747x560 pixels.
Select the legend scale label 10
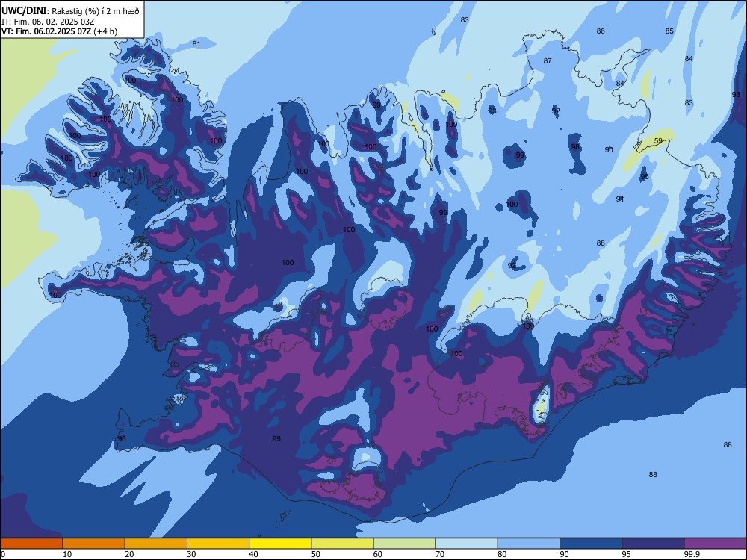[x=67, y=554]
